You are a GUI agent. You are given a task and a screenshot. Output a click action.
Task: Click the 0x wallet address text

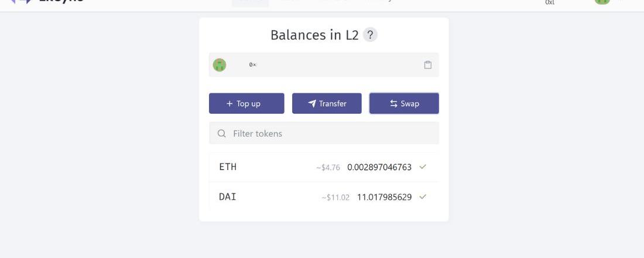click(x=253, y=64)
